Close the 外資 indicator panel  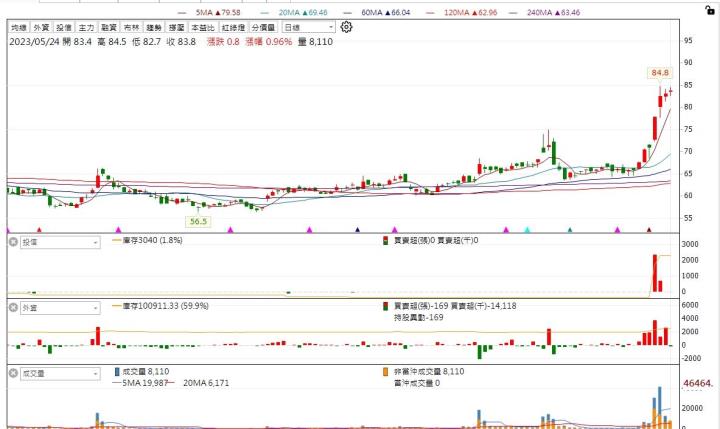point(13,307)
